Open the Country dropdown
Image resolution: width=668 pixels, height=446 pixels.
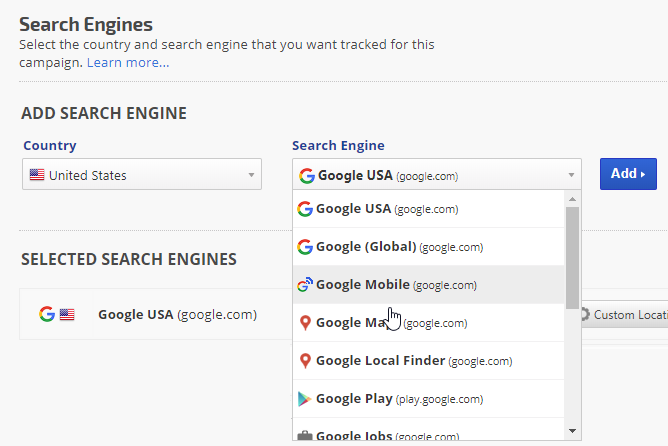point(141,175)
